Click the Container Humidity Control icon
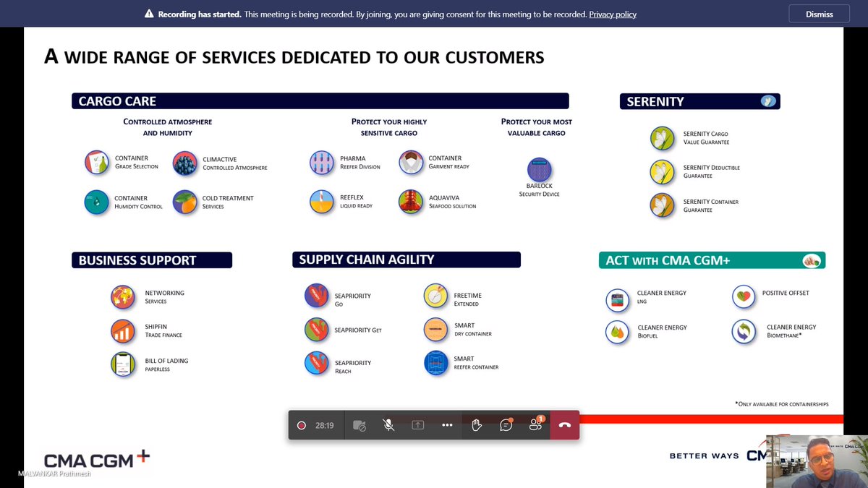This screenshot has width=868, height=488. (x=96, y=202)
